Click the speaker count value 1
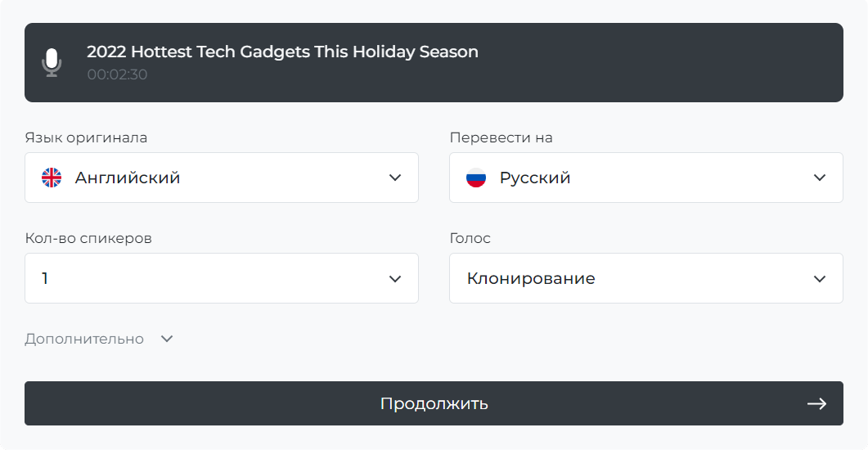 coord(45,278)
